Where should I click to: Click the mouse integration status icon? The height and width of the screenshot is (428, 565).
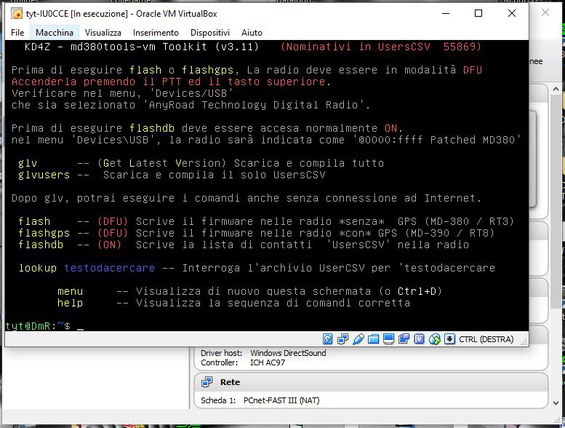pos(435,339)
